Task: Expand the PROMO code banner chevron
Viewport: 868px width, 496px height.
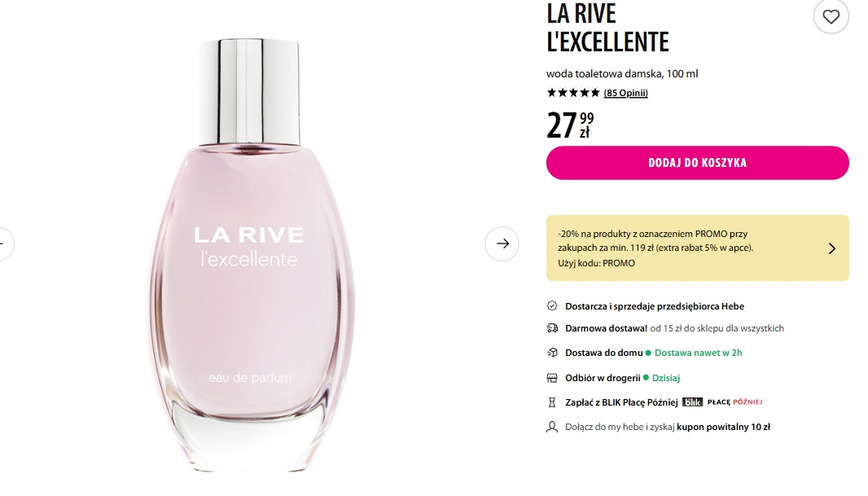Action: coord(831,248)
